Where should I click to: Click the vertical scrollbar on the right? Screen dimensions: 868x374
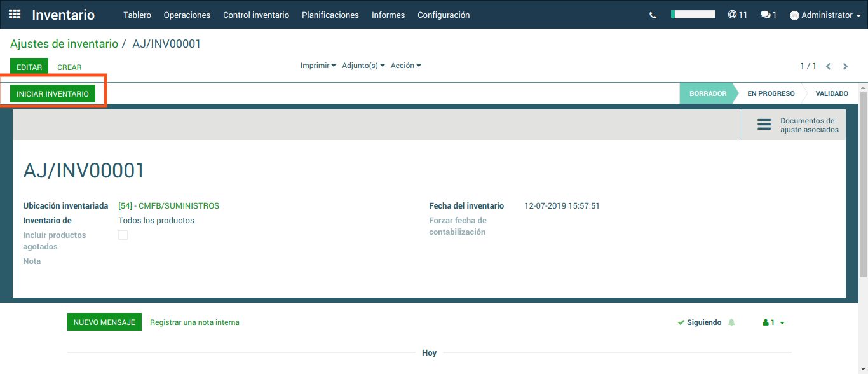click(x=863, y=184)
